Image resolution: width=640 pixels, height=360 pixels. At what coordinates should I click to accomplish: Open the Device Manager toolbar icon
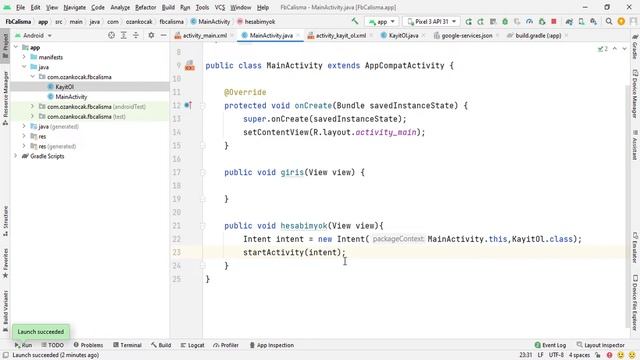tap(581, 22)
